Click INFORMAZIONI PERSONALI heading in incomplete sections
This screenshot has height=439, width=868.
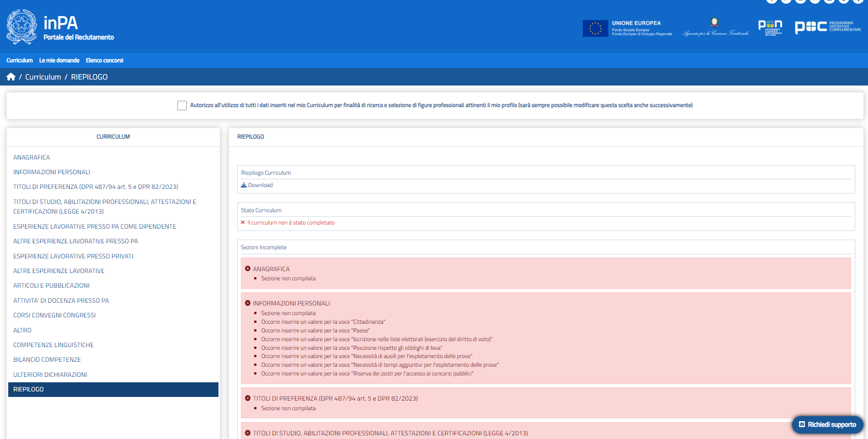pos(291,303)
